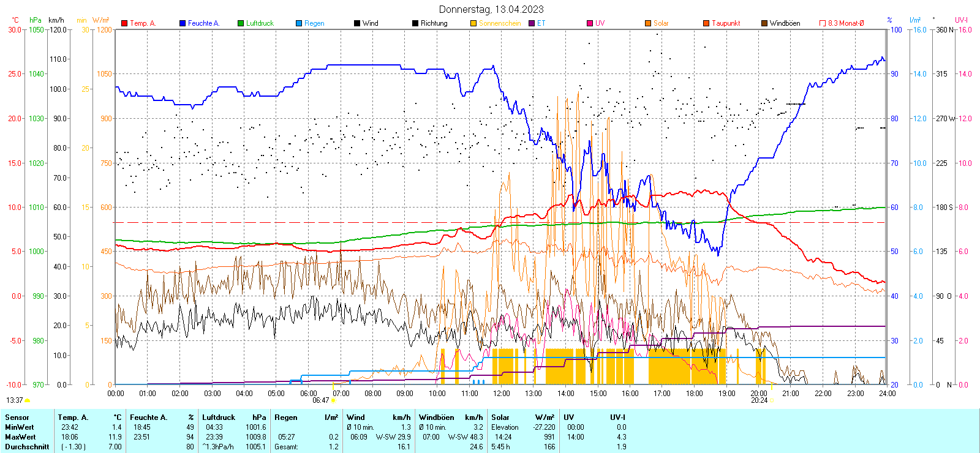Click the green Luftdruck legend square

point(241,23)
